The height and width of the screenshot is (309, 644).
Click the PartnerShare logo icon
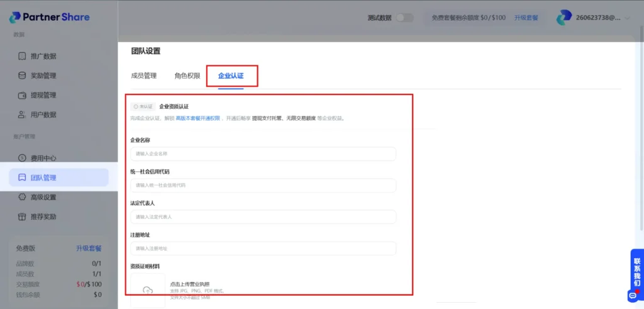click(13, 17)
